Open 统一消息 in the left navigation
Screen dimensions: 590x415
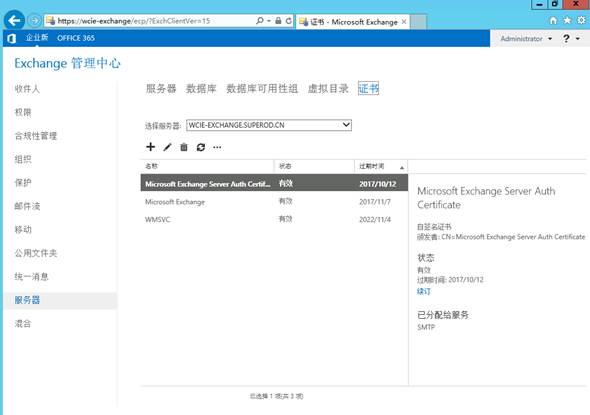tap(32, 277)
